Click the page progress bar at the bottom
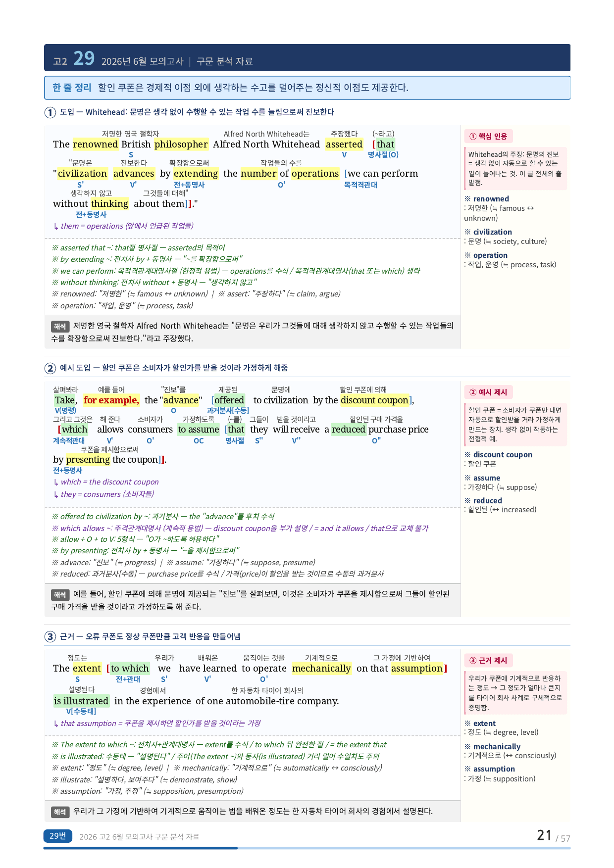Image resolution: width=614 pixels, height=868 pixels. [307, 848]
